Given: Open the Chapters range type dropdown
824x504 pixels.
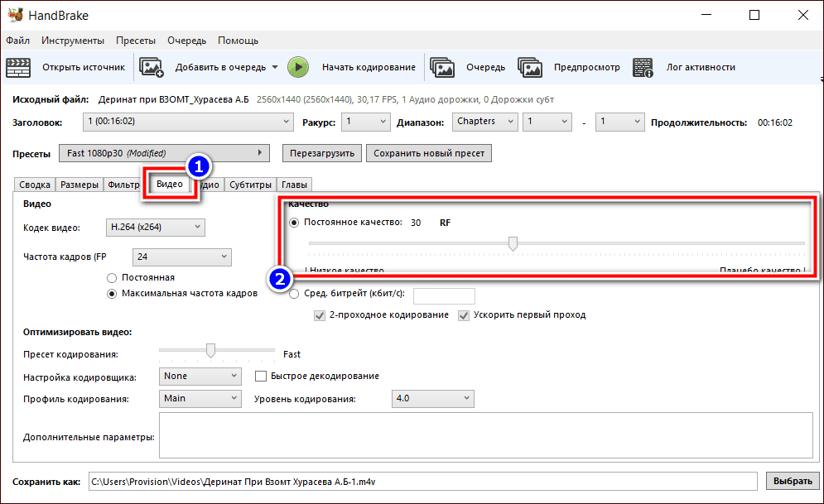Looking at the screenshot, I should click(x=485, y=122).
